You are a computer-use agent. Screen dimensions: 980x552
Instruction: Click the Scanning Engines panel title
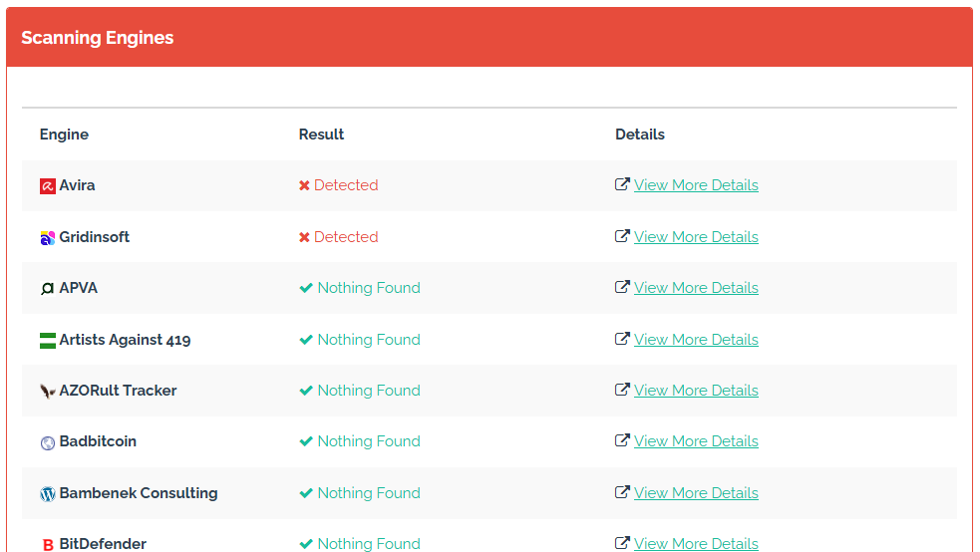pos(98,38)
